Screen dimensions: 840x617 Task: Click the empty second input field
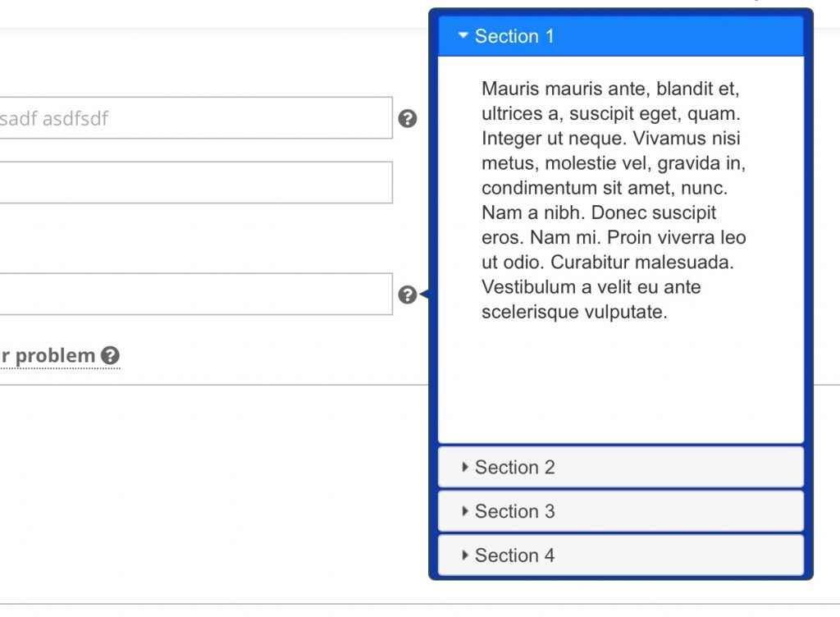197,182
